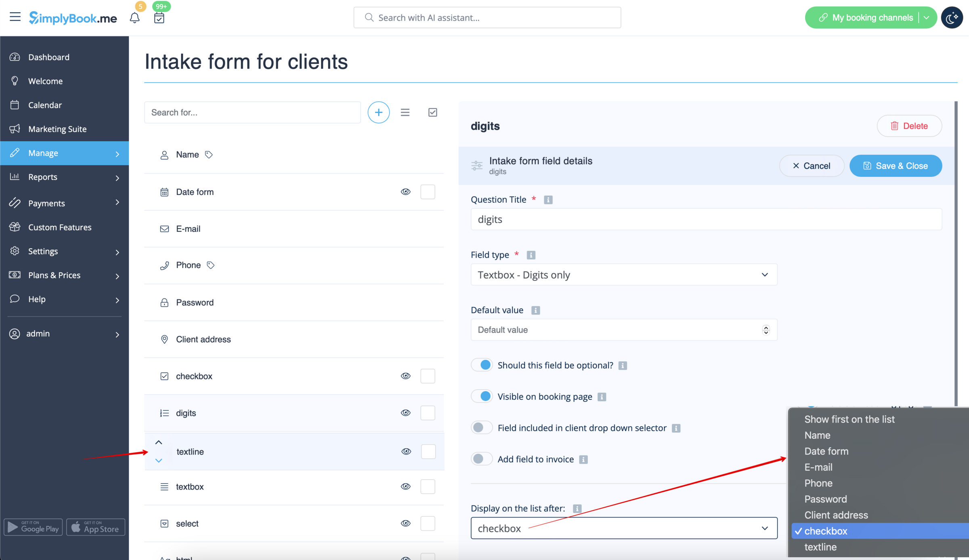Go to the Marketing Suite section
Screen dimensions: 969x560
(57, 129)
